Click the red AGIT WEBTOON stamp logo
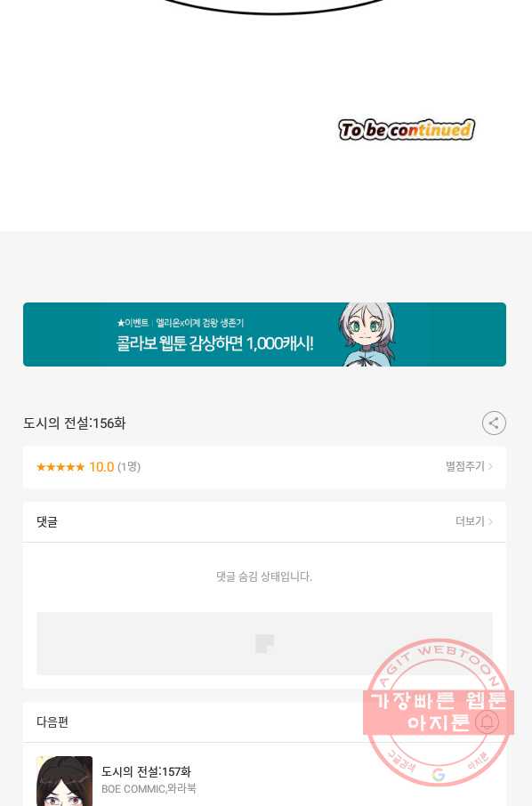The width and height of the screenshot is (532, 806). click(x=439, y=713)
